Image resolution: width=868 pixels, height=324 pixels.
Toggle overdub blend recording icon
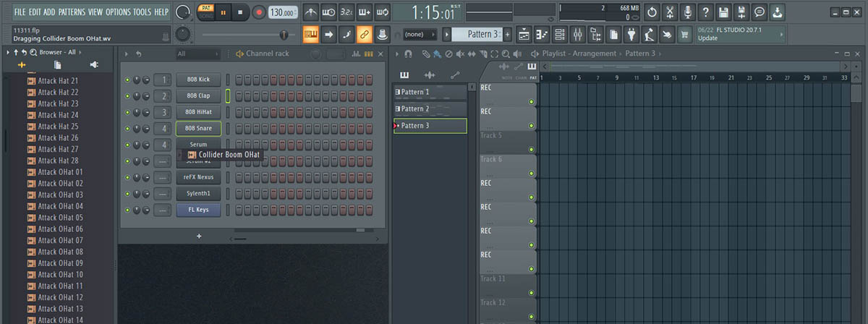[x=365, y=12]
